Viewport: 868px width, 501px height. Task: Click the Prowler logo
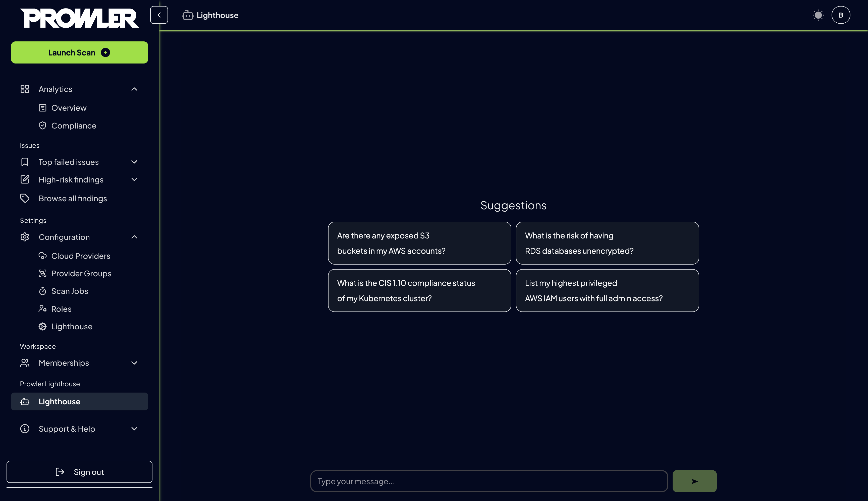[x=80, y=18]
